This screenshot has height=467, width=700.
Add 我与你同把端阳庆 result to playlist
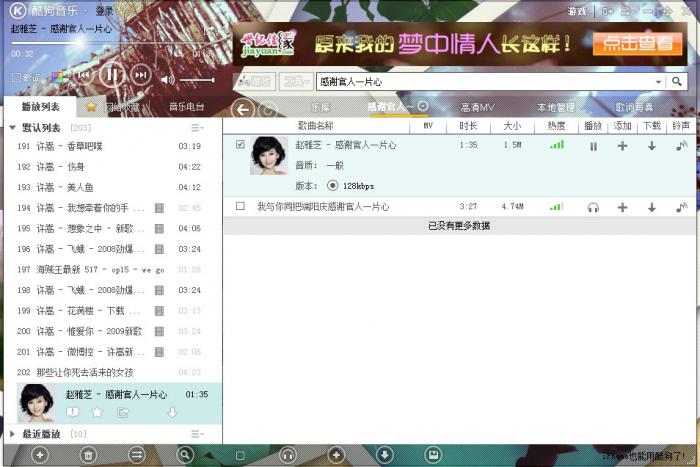tap(622, 207)
